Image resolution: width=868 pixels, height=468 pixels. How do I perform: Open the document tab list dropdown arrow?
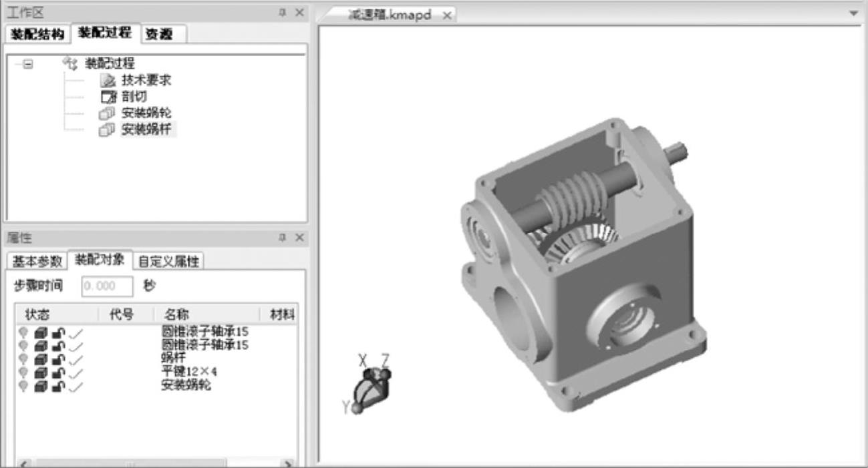click(x=853, y=14)
